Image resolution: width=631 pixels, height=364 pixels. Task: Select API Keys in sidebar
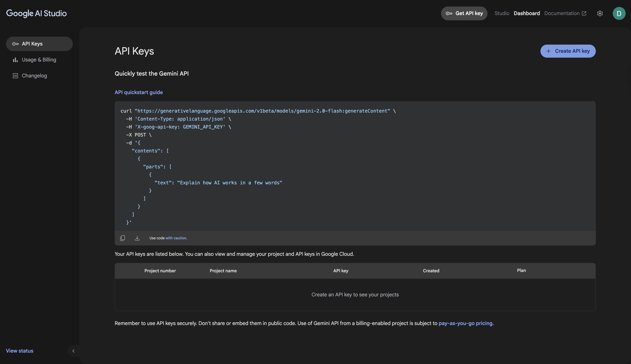coord(39,44)
